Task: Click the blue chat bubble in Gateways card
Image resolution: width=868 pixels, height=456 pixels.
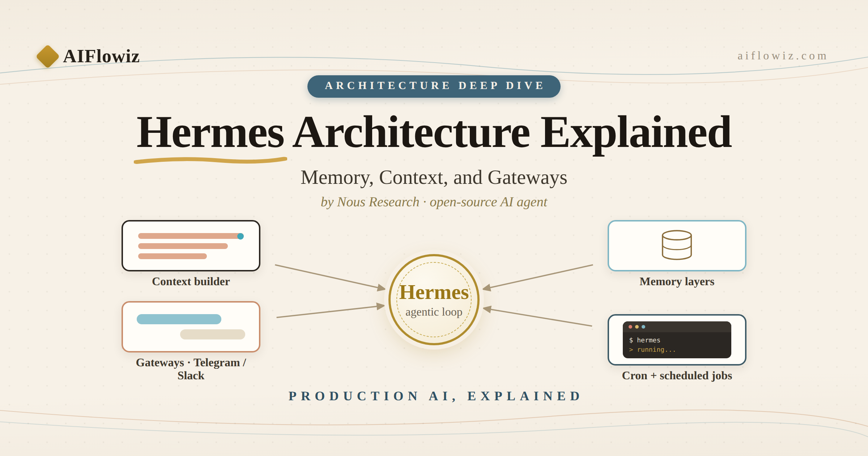Action: tap(179, 319)
